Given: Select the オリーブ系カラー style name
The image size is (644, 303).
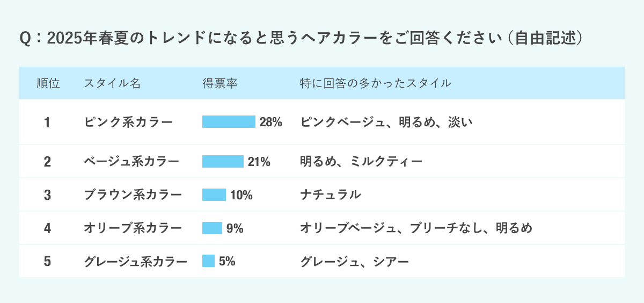Looking at the screenshot, I should [x=133, y=228].
